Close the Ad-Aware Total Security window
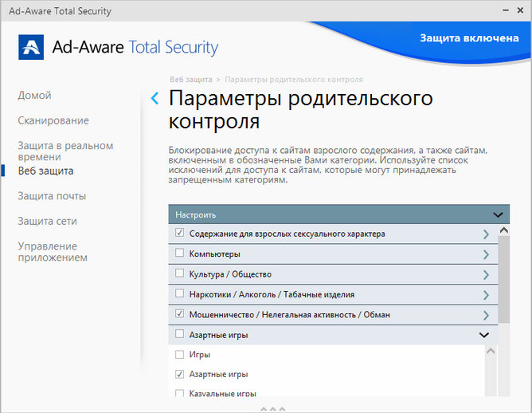This screenshot has width=532, height=413. click(520, 10)
